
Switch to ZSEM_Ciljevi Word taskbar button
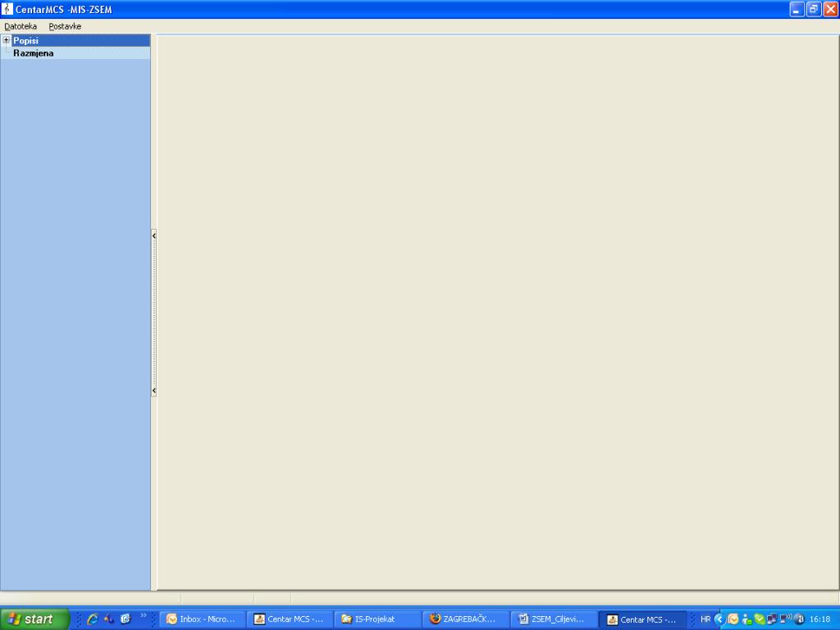(x=552, y=619)
